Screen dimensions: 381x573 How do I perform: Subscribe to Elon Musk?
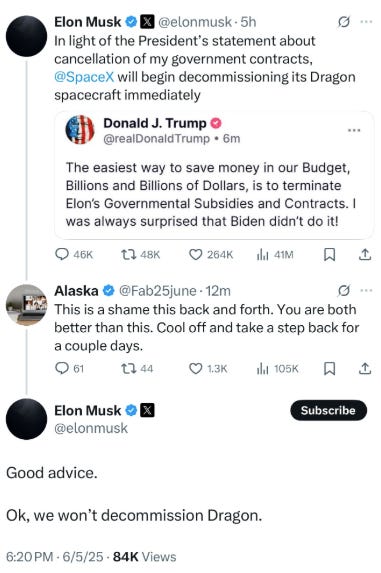coord(328,410)
